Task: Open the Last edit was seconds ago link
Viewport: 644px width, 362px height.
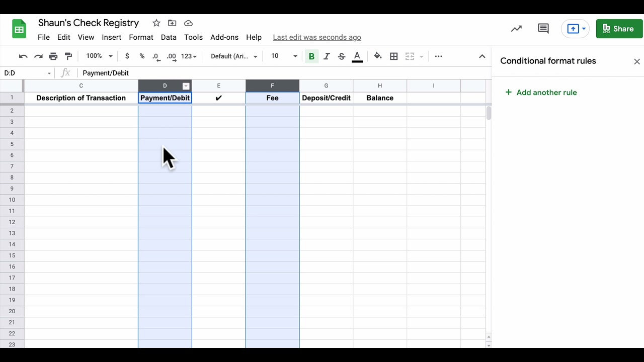Action: 317,37
